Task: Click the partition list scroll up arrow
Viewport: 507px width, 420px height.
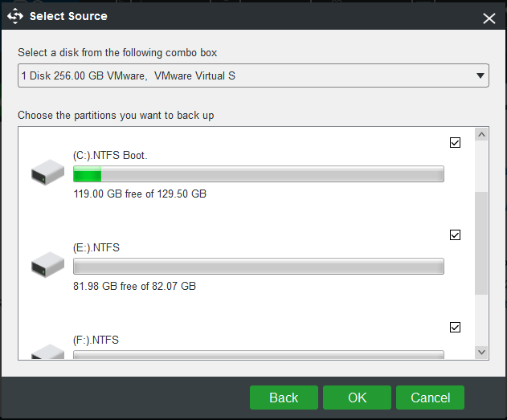Action: (x=481, y=134)
